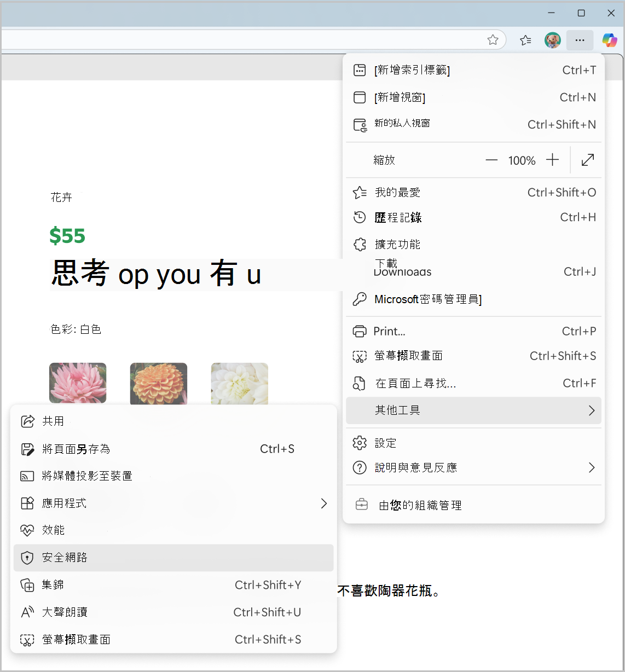The height and width of the screenshot is (672, 625).
Task: Click the 大聲朗讀 read aloud icon
Action: (27, 612)
